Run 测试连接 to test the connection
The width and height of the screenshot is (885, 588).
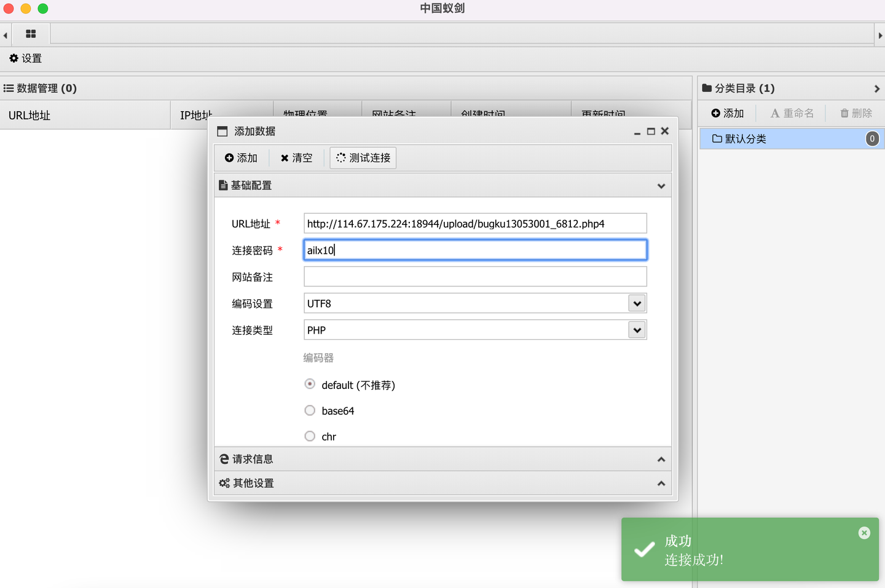pos(363,157)
